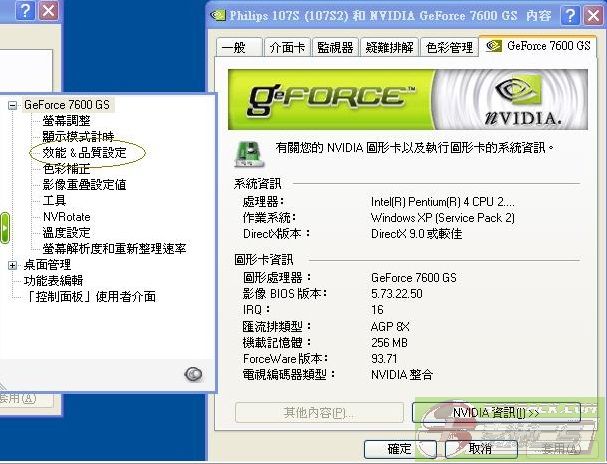Viewport: 607px width, 464px height.
Task: Click the round gray icon in menu corner
Action: tap(194, 374)
